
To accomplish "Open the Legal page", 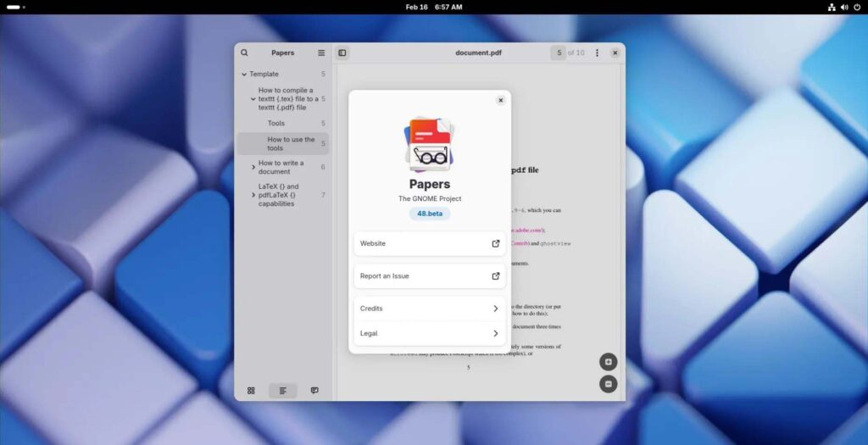I will (430, 334).
